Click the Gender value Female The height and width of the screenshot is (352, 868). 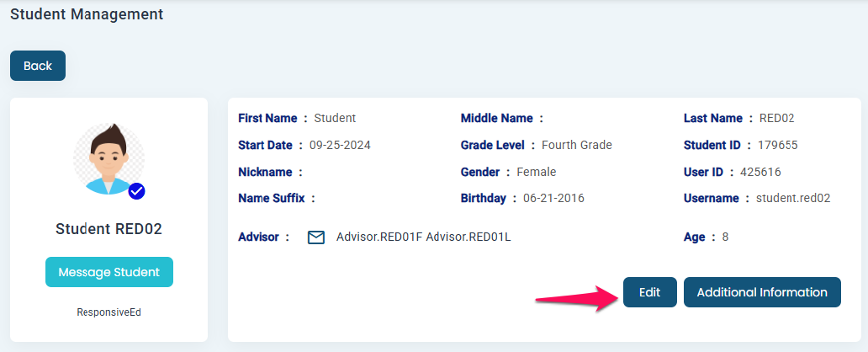[x=536, y=172]
